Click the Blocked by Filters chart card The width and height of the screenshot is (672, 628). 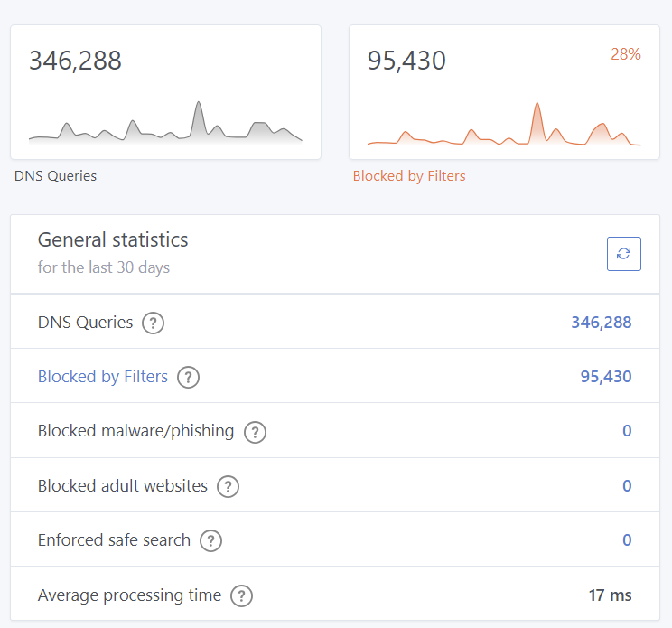pos(504,92)
